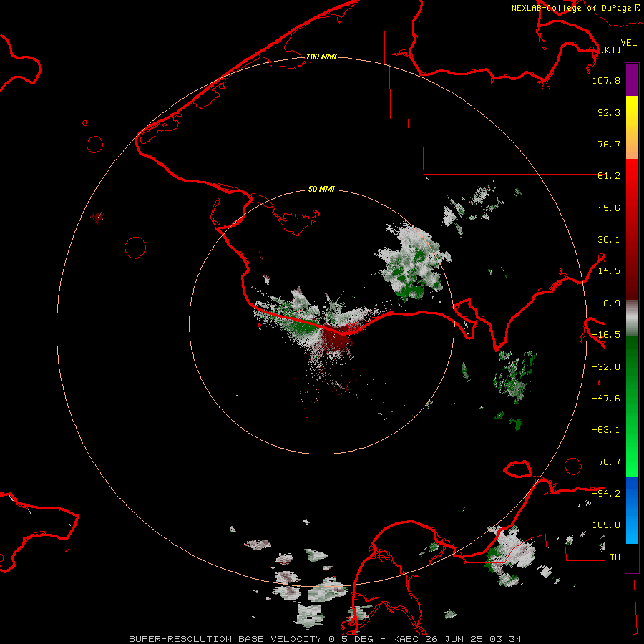Click the TH legend label
The height and width of the screenshot is (644, 644).
pos(615,557)
